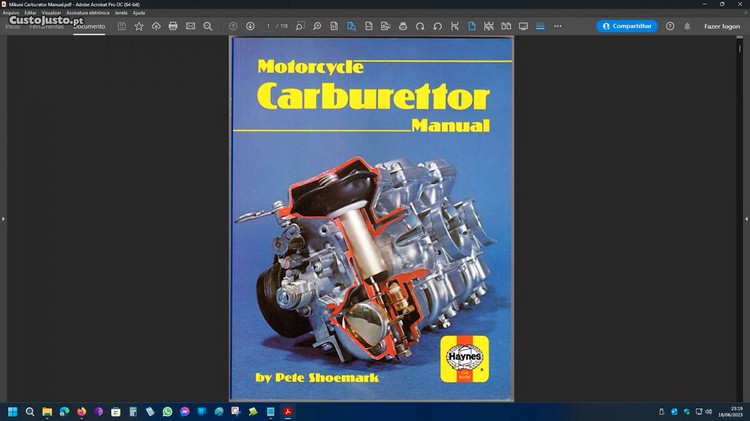Click the Compartilhar button
The height and width of the screenshot is (421, 750).
pos(627,26)
